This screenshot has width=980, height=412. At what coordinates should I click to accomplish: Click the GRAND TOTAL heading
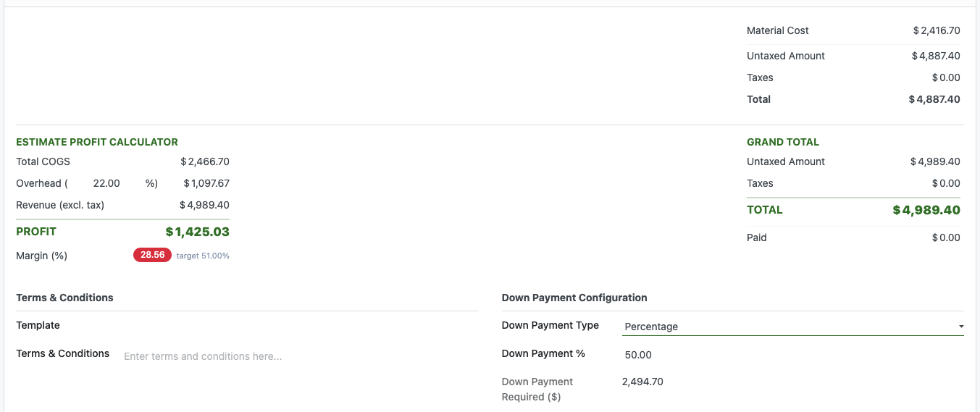pos(783,142)
